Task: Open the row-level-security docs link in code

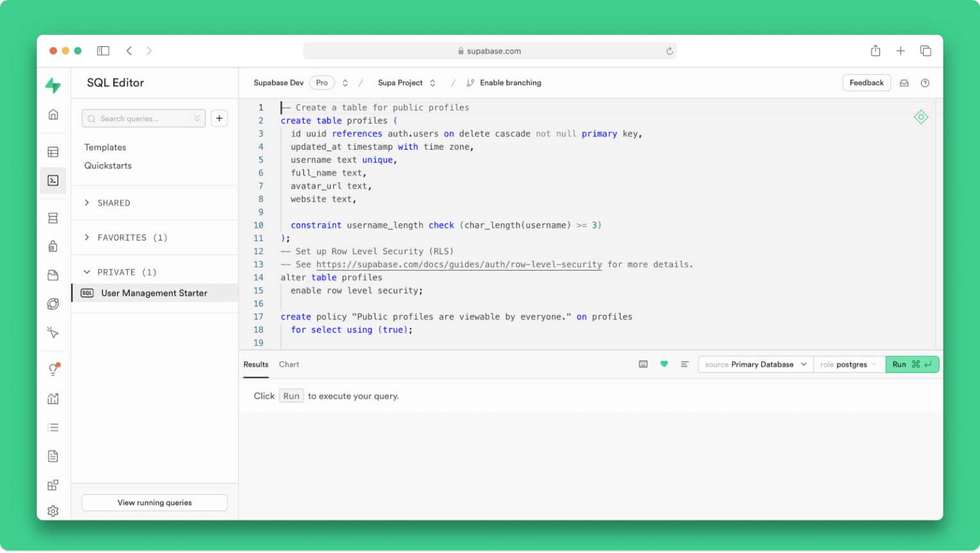Action: (459, 264)
